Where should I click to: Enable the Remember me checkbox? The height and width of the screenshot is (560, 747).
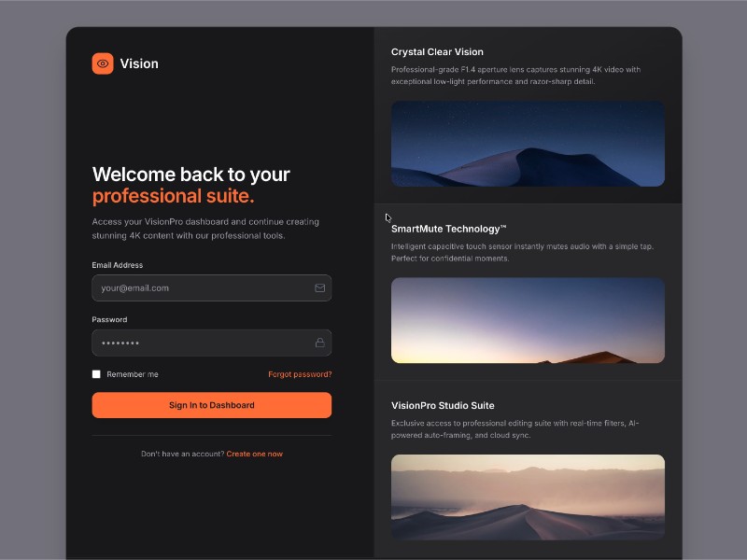[x=96, y=373]
